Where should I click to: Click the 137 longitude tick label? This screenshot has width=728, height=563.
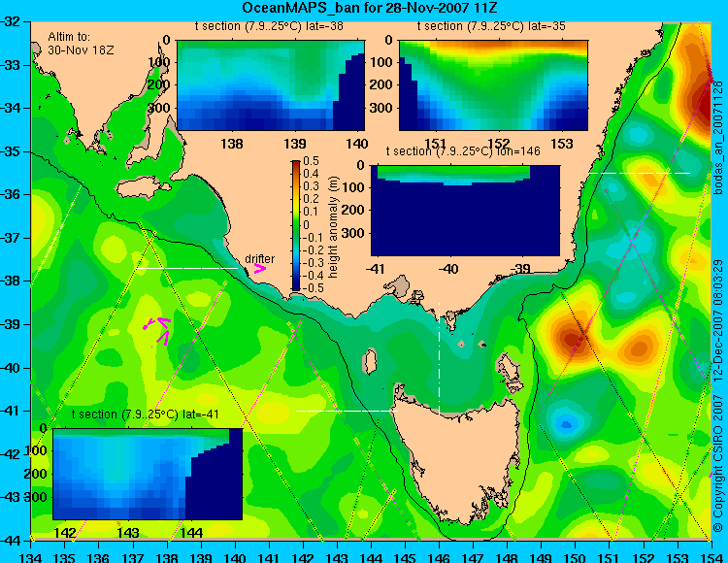(x=133, y=557)
